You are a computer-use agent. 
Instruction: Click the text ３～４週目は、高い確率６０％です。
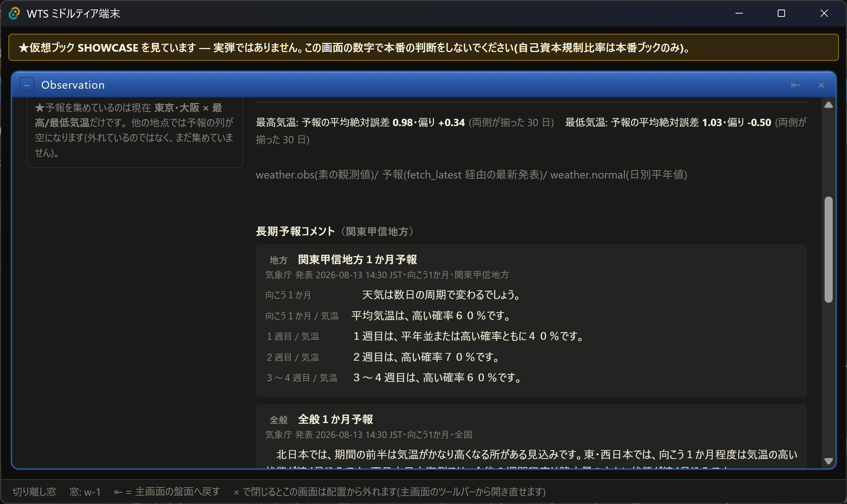click(438, 378)
